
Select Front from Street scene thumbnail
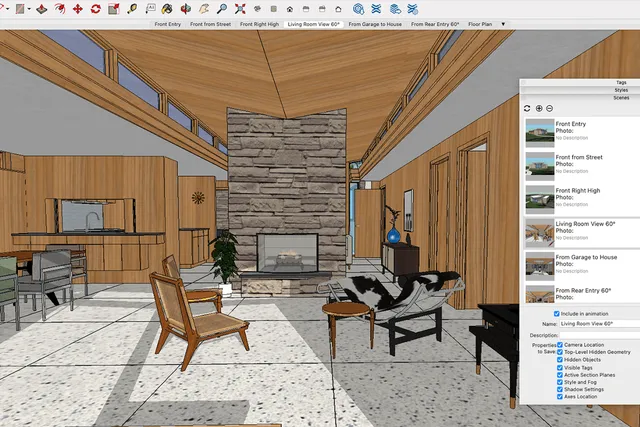(540, 166)
